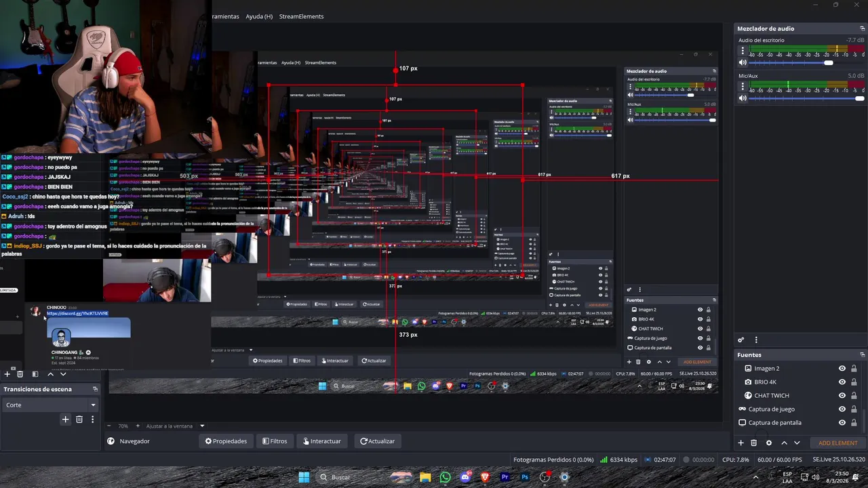Open selected source properties gear icon
Image resolution: width=868 pixels, height=488 pixels.
point(768,443)
